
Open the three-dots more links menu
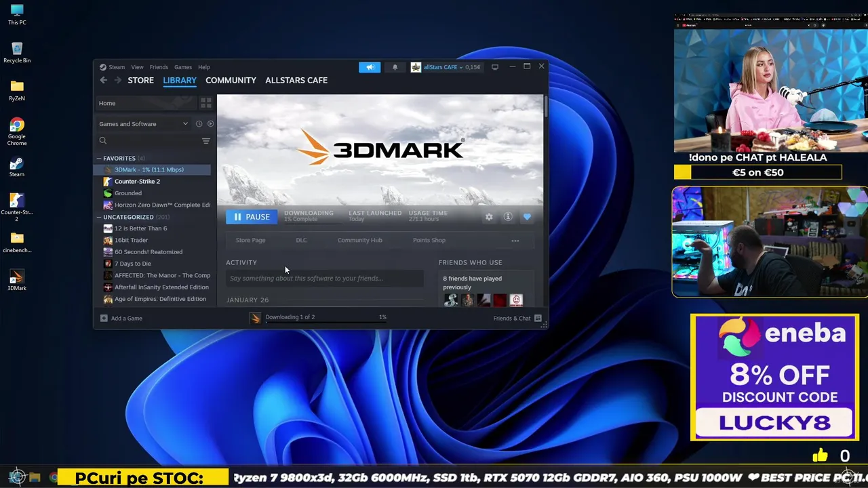(x=515, y=241)
